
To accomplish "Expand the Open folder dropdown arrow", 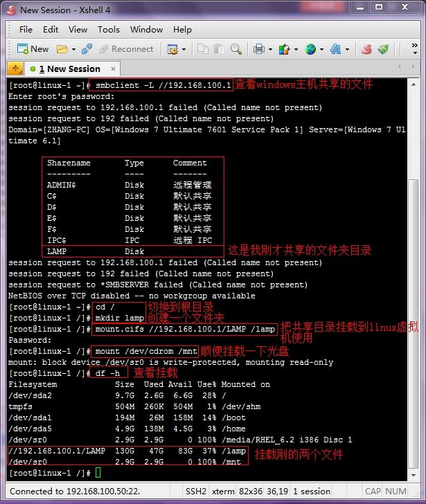I will 73,50.
